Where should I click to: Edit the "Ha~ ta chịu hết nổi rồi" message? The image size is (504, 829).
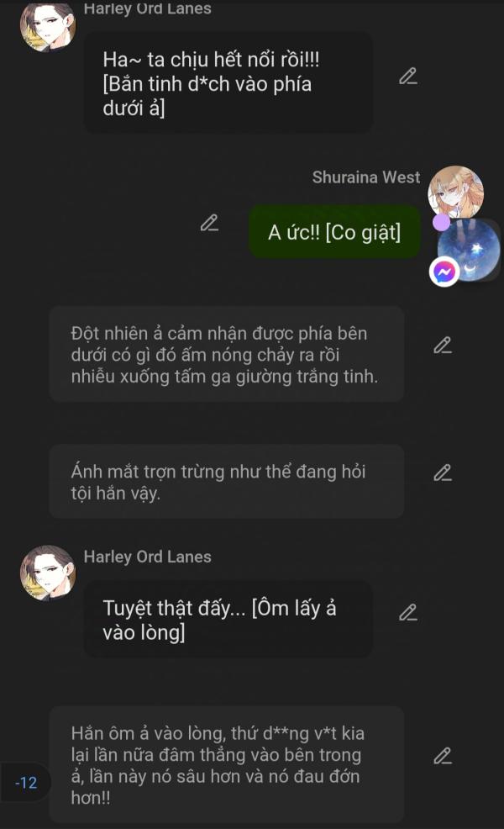tap(408, 77)
